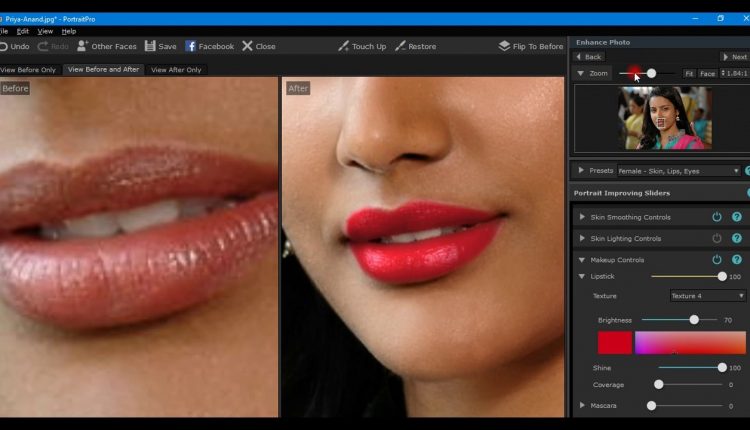750x430 pixels.
Task: Click the Zoom slider handle
Action: click(651, 74)
